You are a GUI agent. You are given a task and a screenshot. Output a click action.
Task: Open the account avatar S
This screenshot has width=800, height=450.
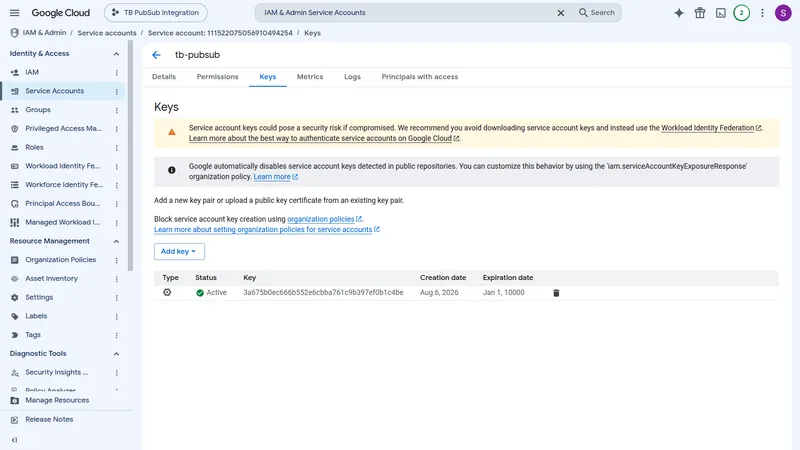[783, 13]
